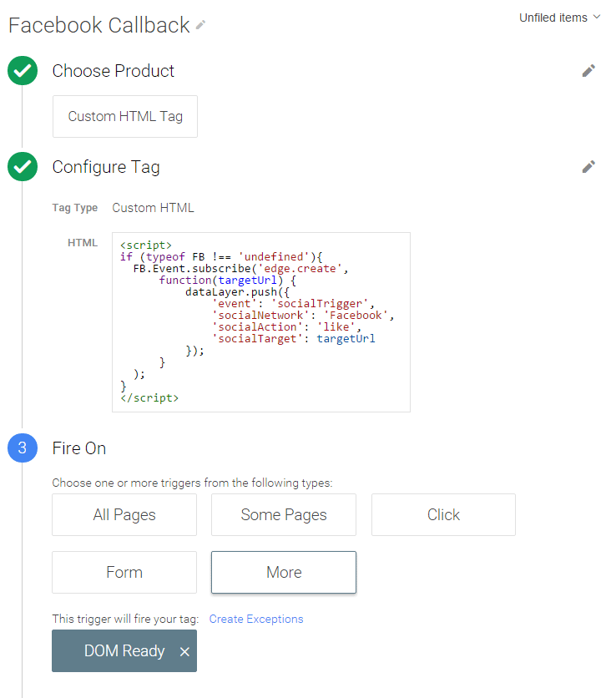This screenshot has height=698, width=616.
Task: Open the Create Exceptions link
Action: (256, 619)
